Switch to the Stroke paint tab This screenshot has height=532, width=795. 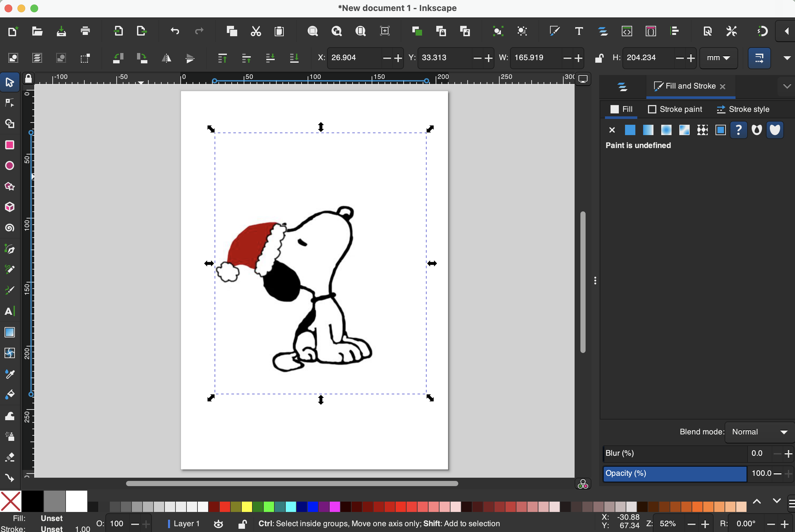(675, 109)
